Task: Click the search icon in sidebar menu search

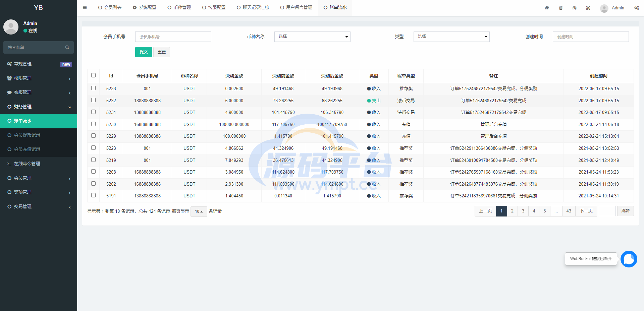Action: (x=67, y=48)
